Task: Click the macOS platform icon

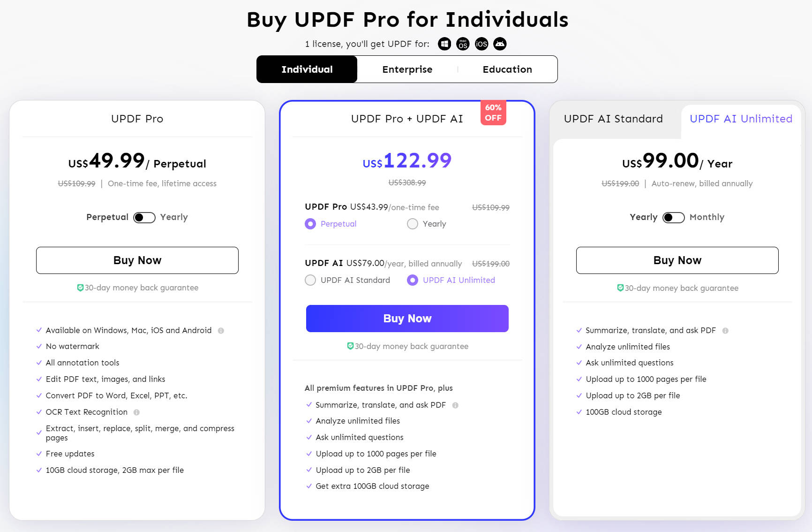Action: [x=463, y=44]
